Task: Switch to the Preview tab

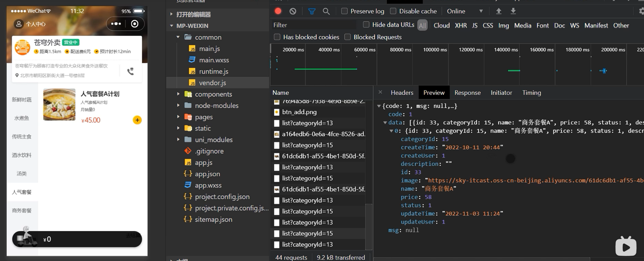Action: tap(434, 92)
